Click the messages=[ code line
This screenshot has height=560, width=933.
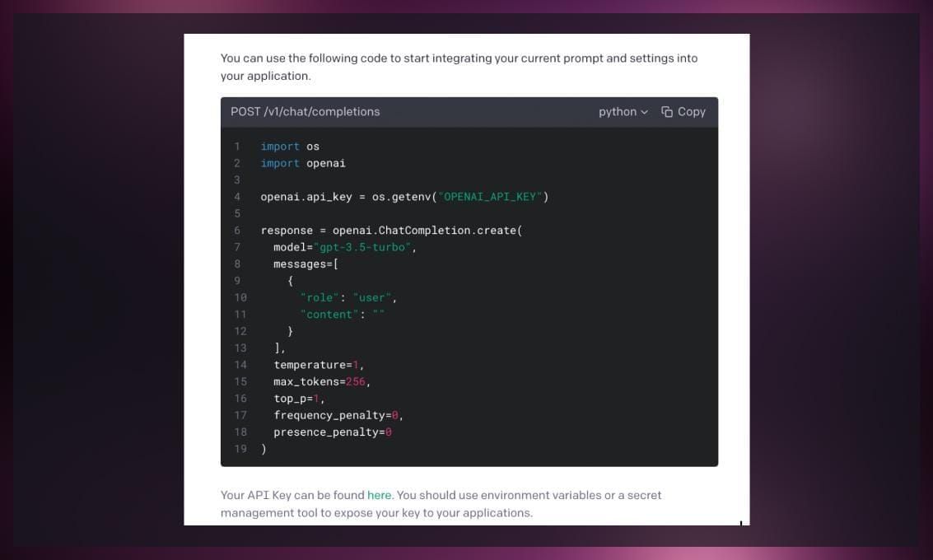click(306, 264)
